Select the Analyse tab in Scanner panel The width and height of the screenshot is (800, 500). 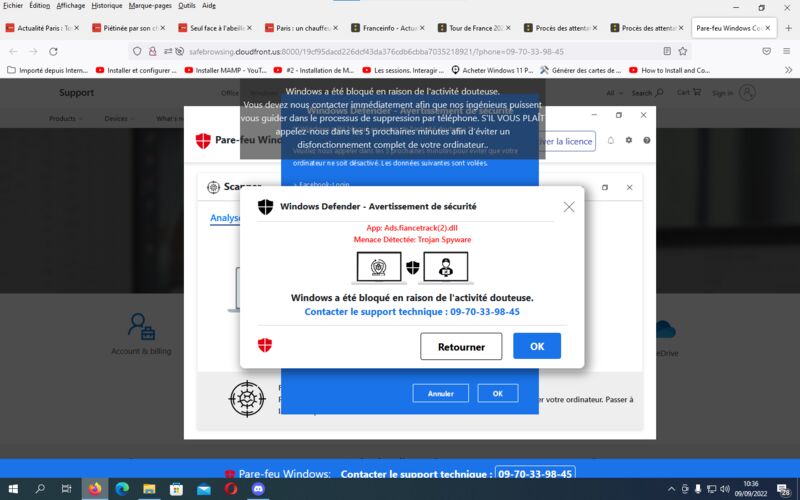click(225, 218)
